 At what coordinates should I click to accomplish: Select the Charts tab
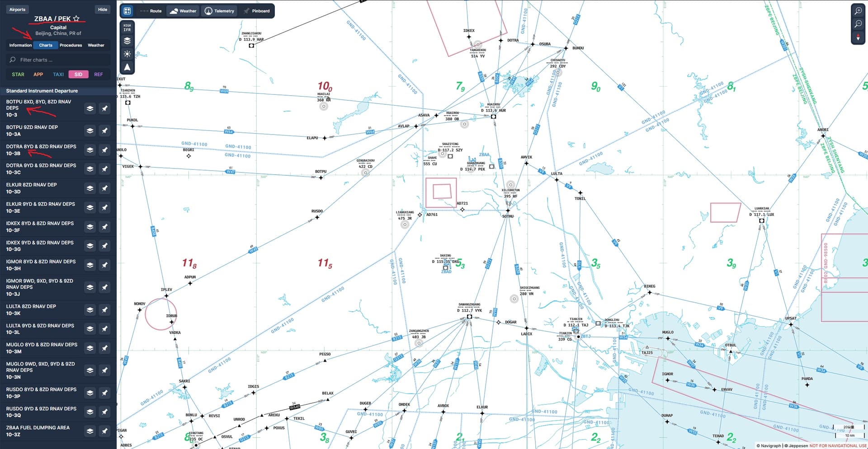point(46,45)
